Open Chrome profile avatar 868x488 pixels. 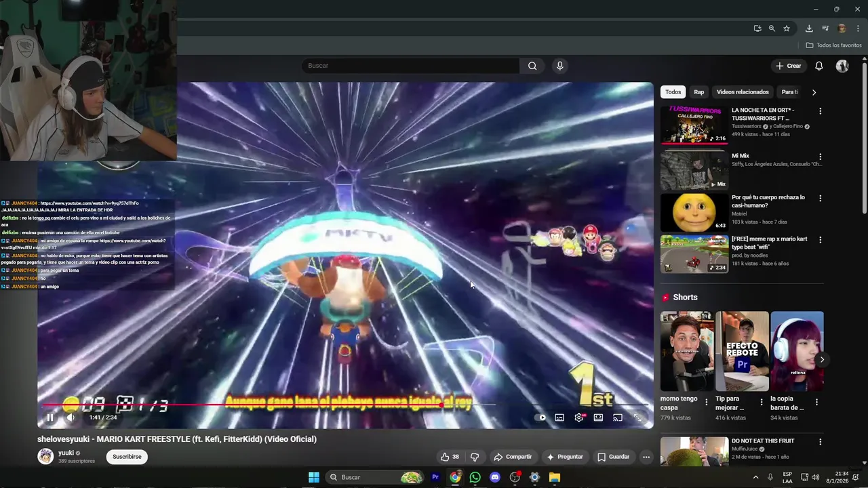click(842, 28)
